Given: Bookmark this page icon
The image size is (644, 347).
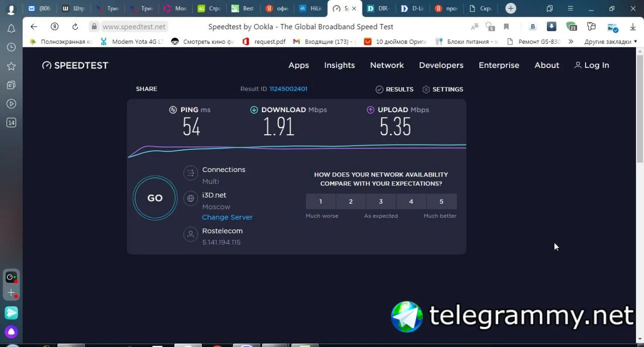Looking at the screenshot, I should (507, 27).
